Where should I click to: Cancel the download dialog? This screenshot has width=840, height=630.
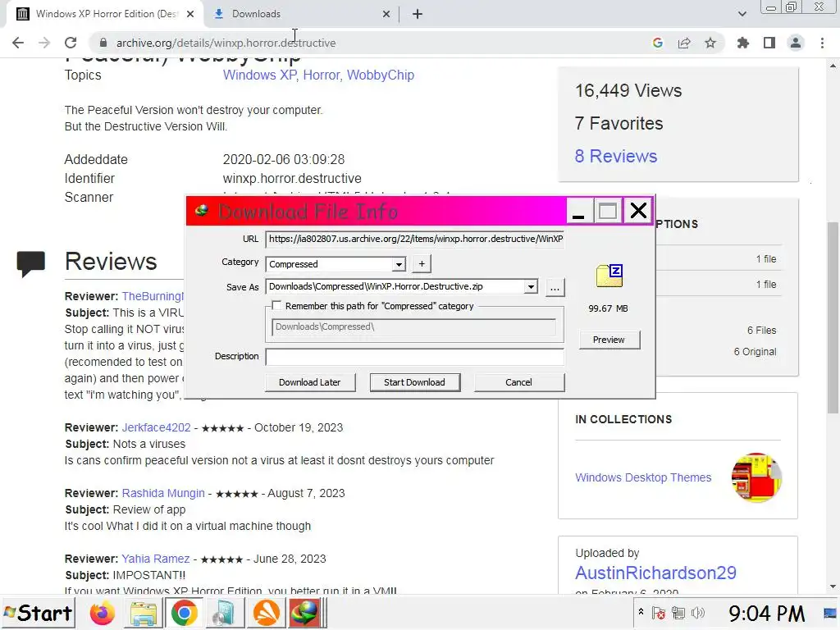[x=519, y=382]
